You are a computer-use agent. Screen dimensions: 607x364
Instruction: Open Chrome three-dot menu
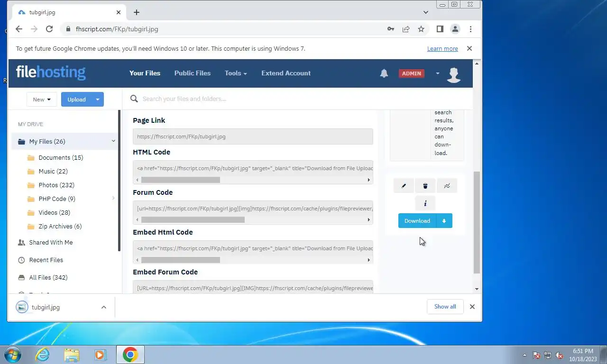pos(470,29)
